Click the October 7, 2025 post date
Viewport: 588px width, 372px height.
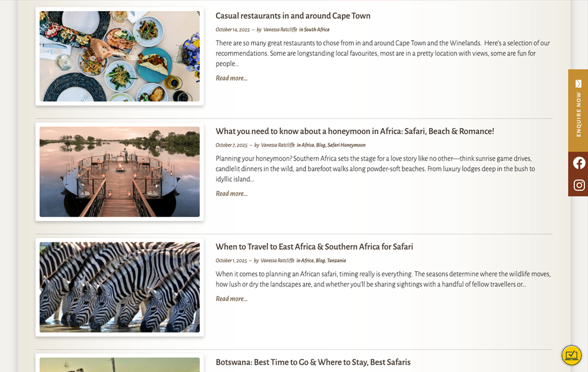click(231, 145)
